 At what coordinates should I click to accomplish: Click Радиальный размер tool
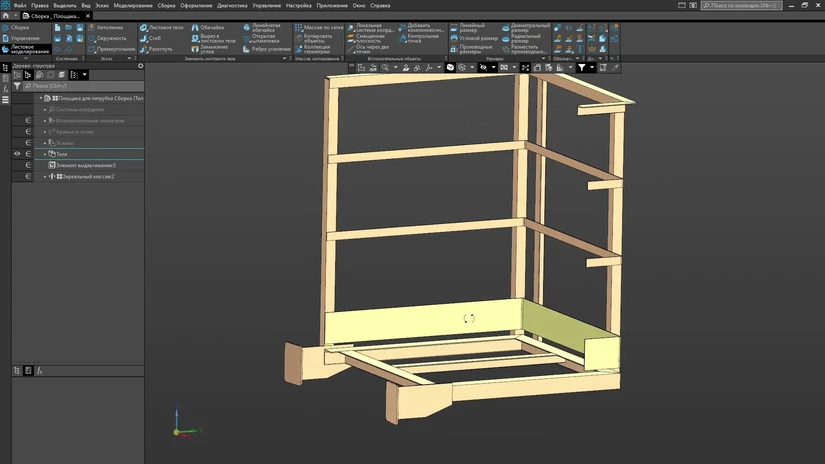point(521,38)
